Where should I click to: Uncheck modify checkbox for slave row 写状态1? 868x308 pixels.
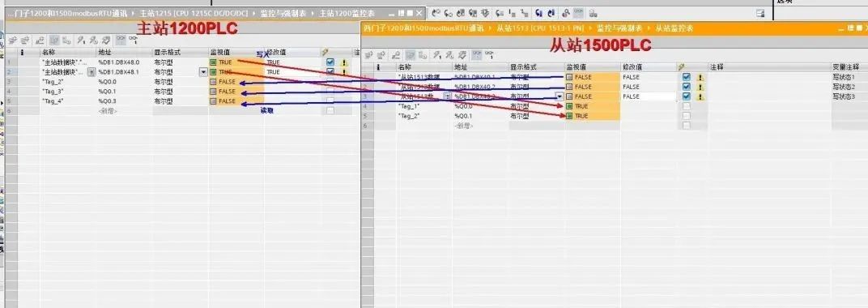pos(687,77)
